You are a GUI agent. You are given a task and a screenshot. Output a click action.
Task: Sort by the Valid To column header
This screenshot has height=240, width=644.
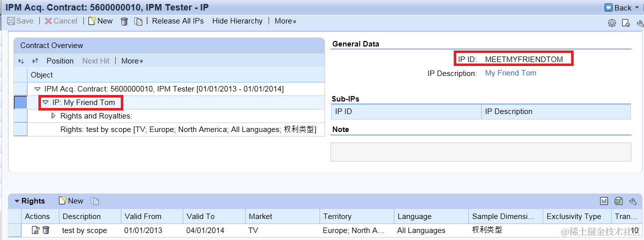pyautogui.click(x=214, y=216)
